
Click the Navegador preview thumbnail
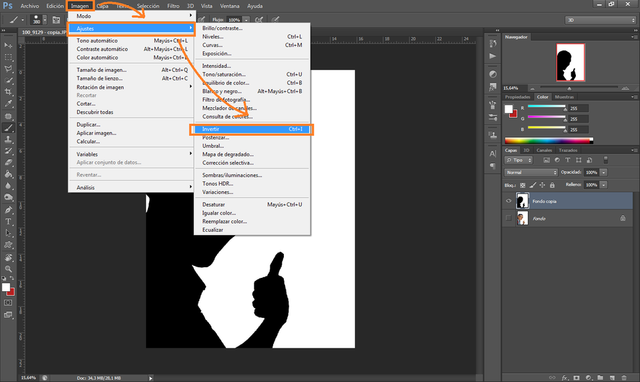coord(571,62)
